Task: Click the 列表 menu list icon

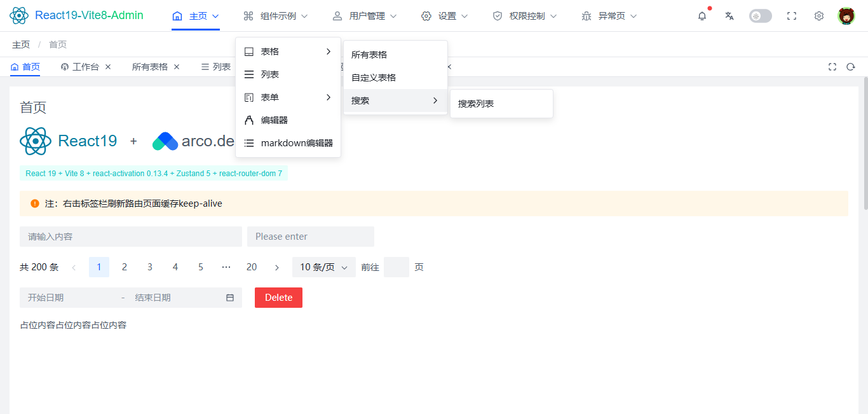Action: [249, 74]
